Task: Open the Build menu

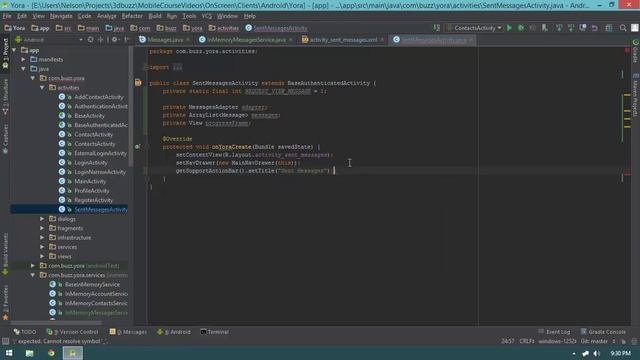Action: [155, 16]
